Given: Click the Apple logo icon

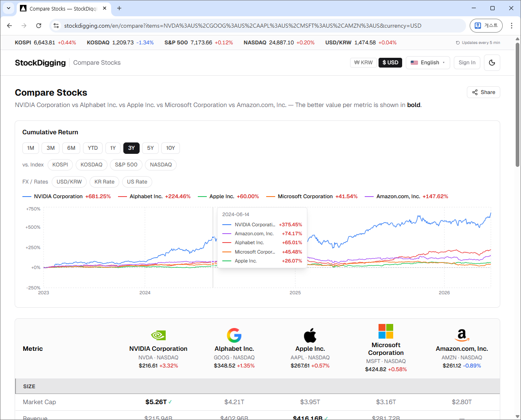Looking at the screenshot, I should click(310, 335).
